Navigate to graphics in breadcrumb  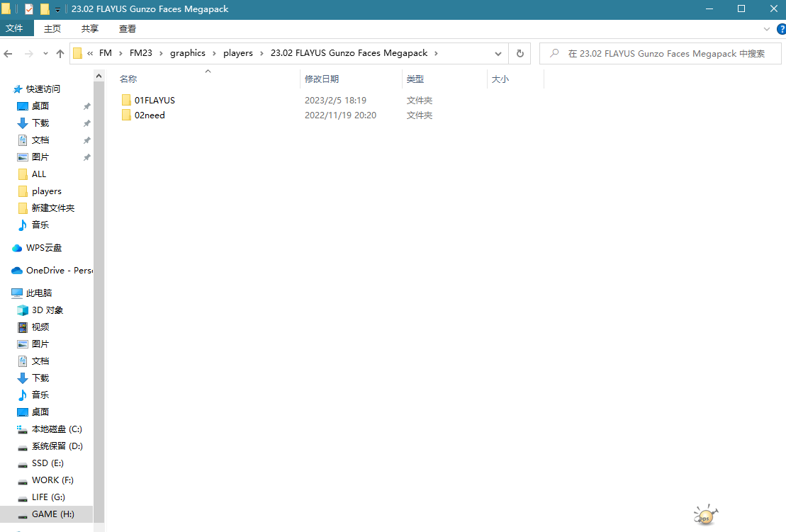pos(188,53)
